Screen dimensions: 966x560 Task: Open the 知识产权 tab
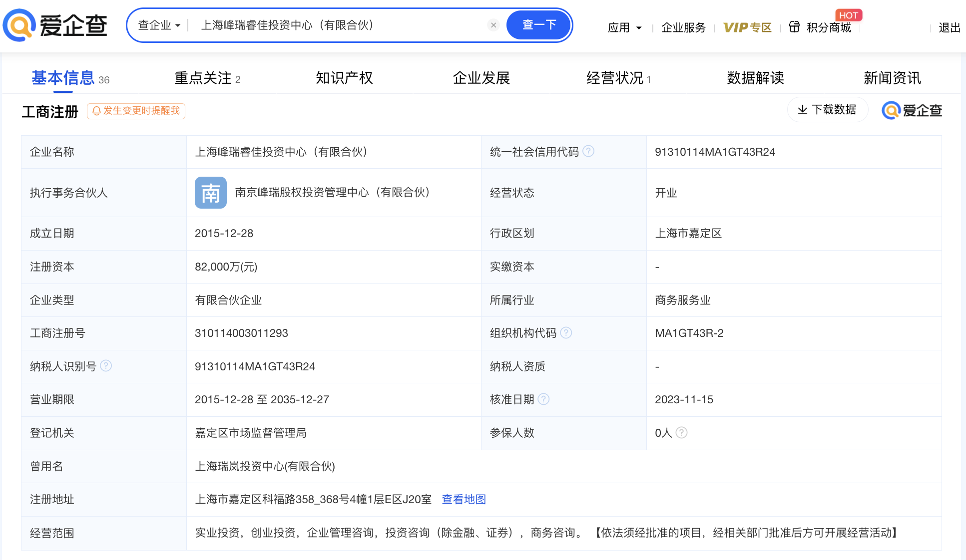pos(344,78)
